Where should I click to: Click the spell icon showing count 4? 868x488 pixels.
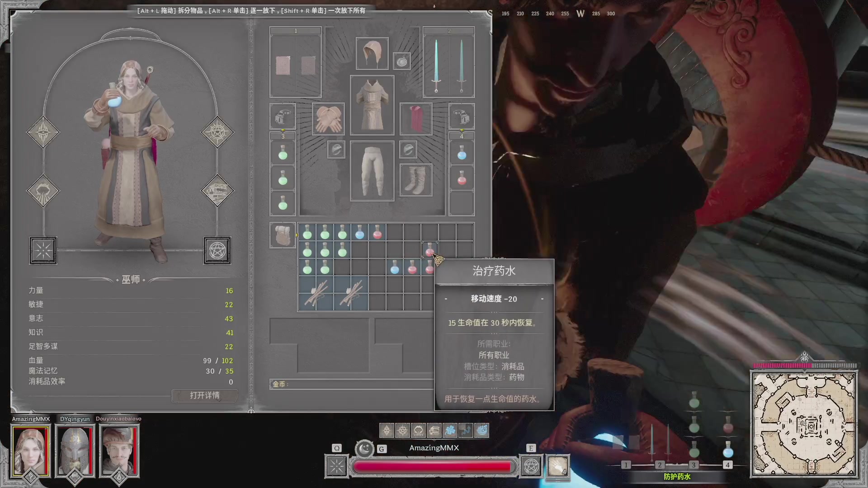click(x=558, y=466)
